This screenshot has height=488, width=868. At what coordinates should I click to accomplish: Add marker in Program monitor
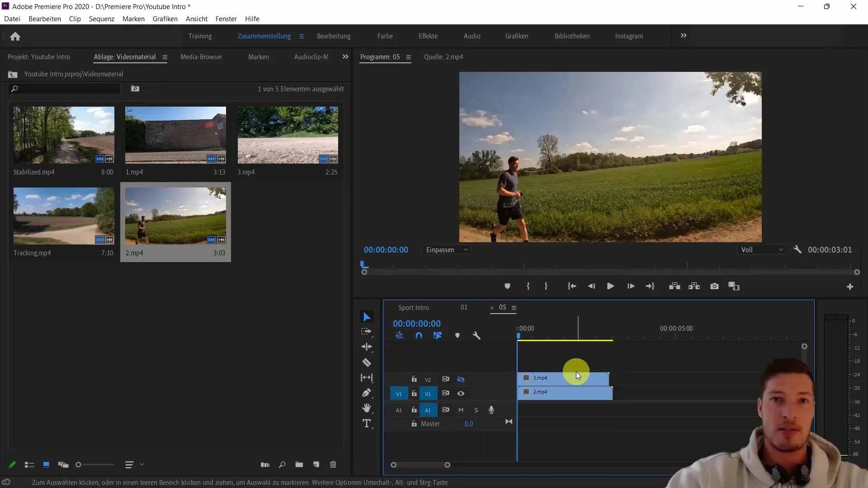pyautogui.click(x=507, y=286)
